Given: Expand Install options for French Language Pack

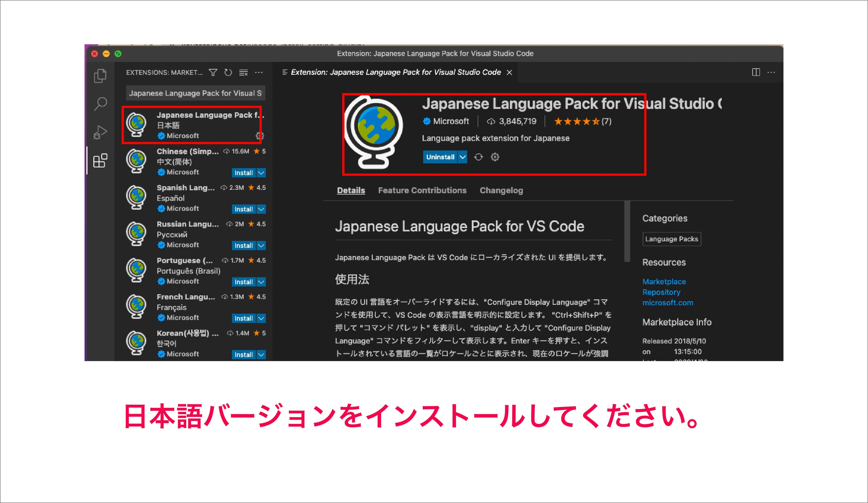Looking at the screenshot, I should tap(261, 318).
